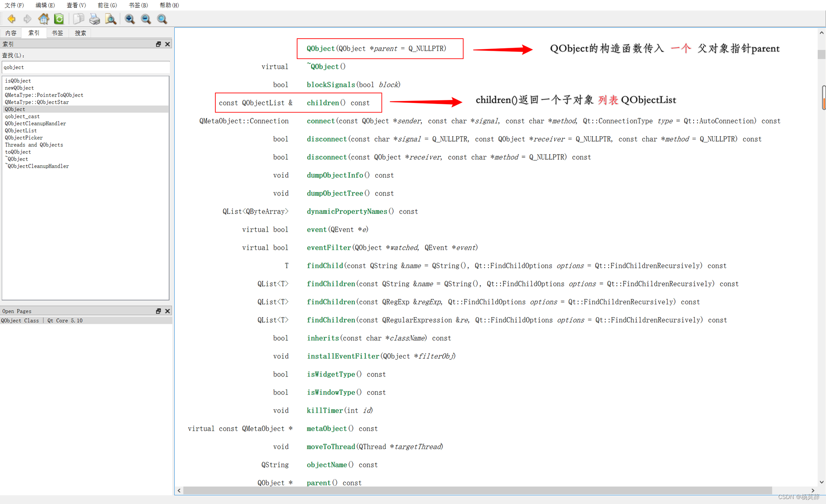Click the green sync with contents icon
Image resolution: width=826 pixels, height=504 pixels.
coord(59,19)
